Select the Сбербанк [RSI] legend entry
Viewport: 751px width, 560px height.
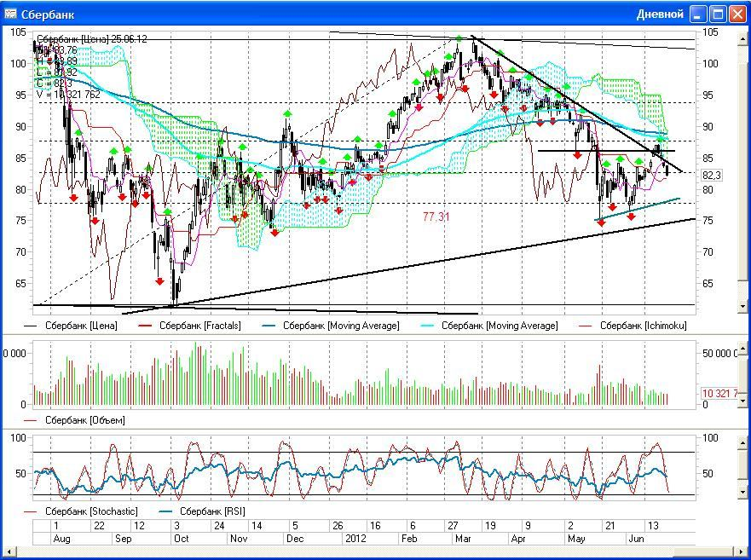[202, 511]
